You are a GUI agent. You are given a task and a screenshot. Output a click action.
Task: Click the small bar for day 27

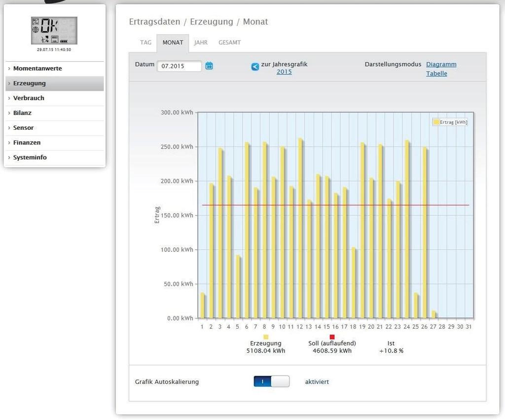433,314
